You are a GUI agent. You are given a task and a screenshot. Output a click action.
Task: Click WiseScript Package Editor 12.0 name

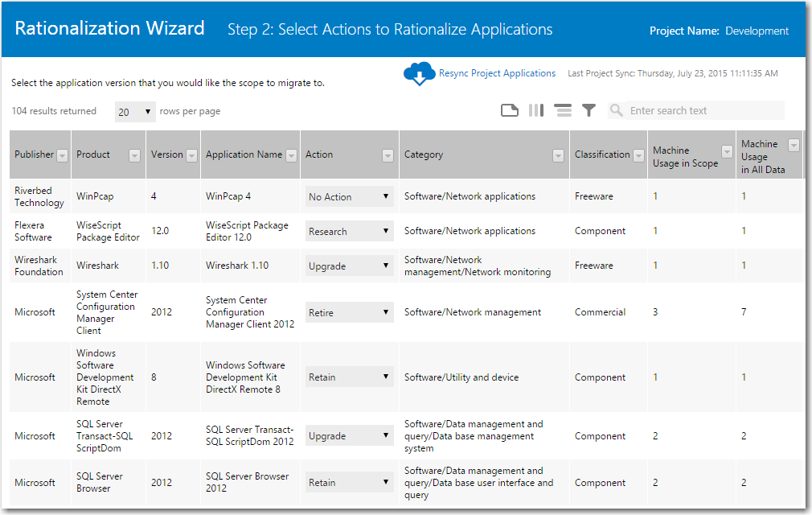tap(247, 231)
